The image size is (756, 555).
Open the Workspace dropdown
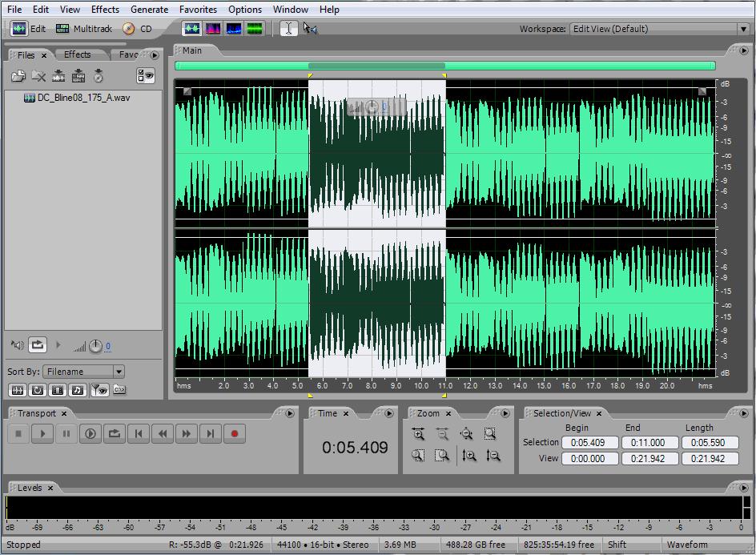pos(743,29)
